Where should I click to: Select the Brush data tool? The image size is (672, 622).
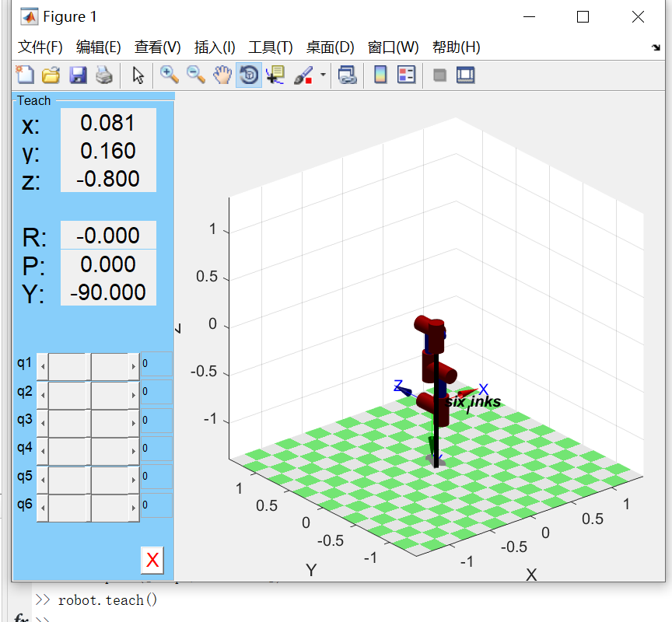pos(303,75)
